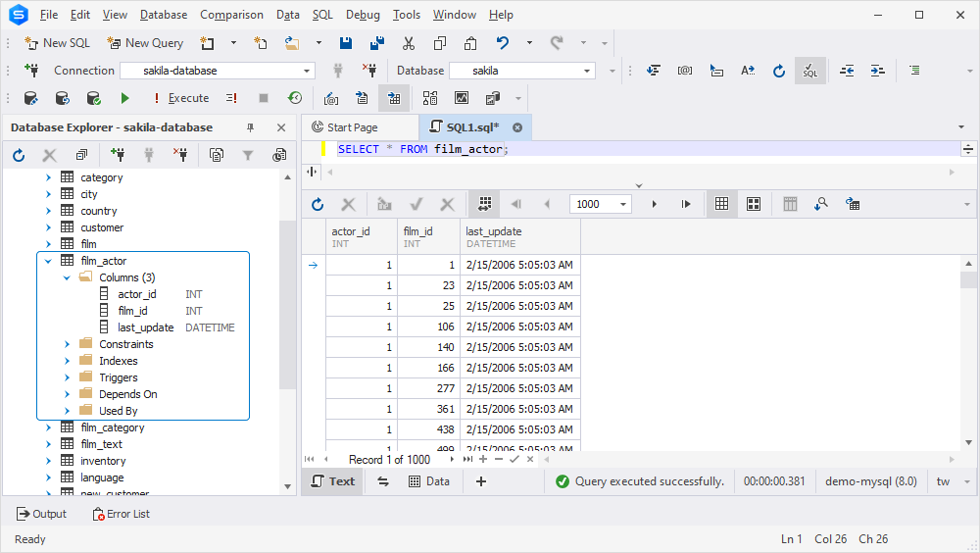
Task: Go to last page in grid
Action: pyautogui.click(x=686, y=204)
